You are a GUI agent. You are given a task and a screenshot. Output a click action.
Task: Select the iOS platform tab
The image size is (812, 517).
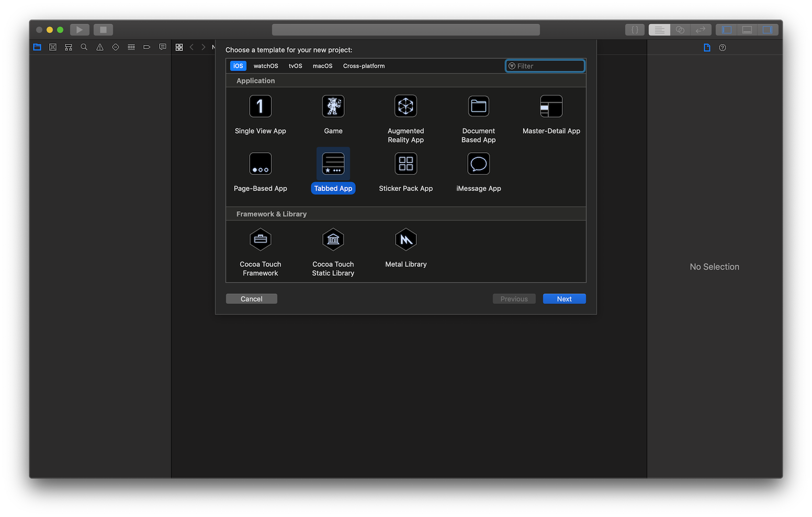[x=238, y=66]
